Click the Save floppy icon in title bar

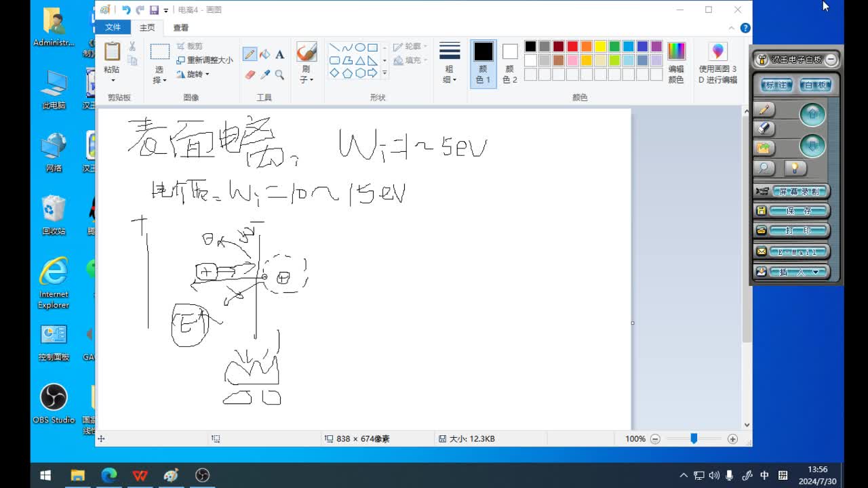click(154, 9)
